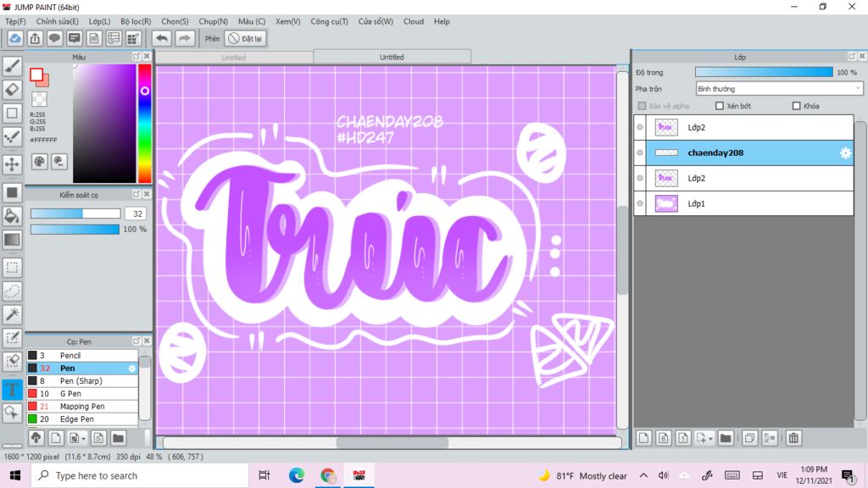Expand the add-layer dropdown arrow
Image resolution: width=868 pixels, height=488 pixels.
click(x=711, y=439)
